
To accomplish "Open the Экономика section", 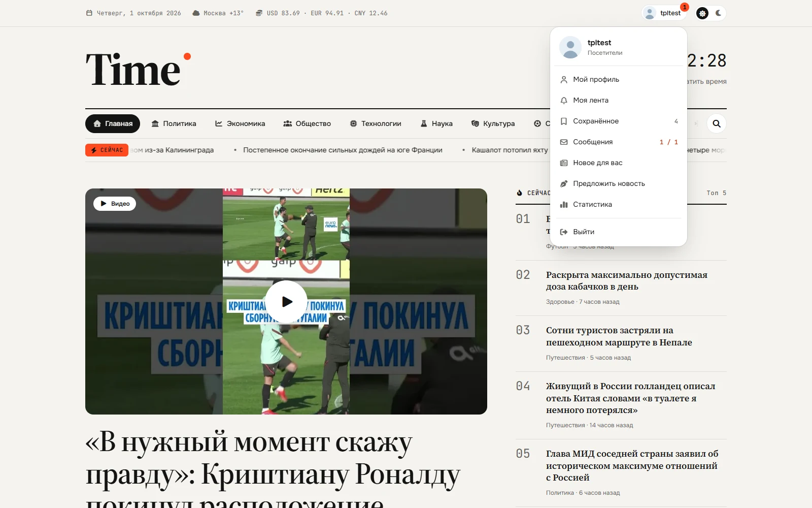I will click(240, 123).
